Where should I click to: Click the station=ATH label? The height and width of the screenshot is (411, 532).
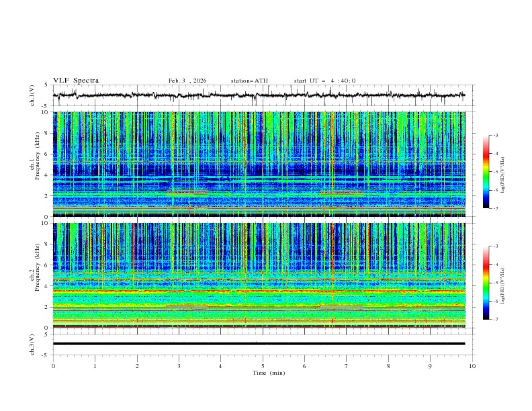(249, 81)
